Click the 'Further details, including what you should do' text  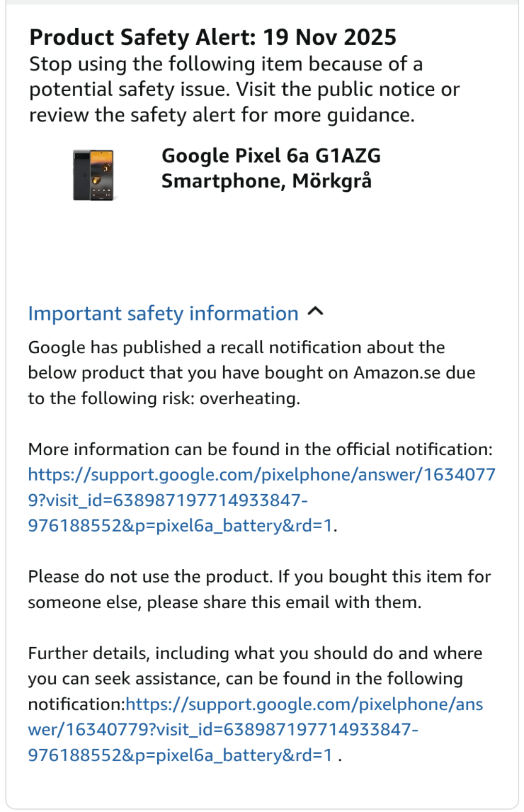pyautogui.click(x=255, y=653)
